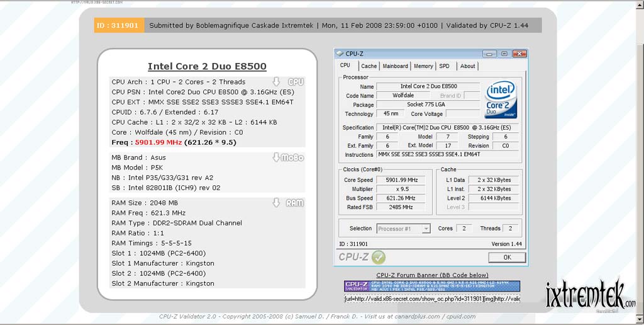The image size is (644, 325).
Task: Click the Multiplier x 9.5 field
Action: click(x=401, y=189)
